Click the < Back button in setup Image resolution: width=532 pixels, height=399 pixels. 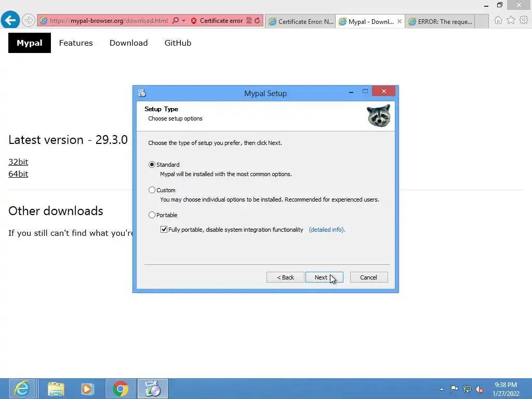tap(285, 277)
